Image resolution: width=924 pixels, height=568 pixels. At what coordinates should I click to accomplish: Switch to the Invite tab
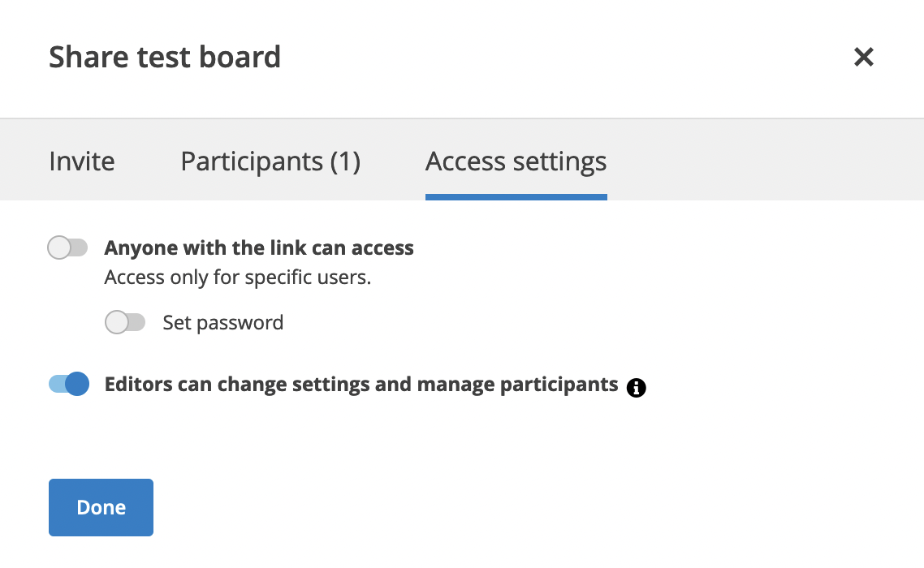(82, 161)
